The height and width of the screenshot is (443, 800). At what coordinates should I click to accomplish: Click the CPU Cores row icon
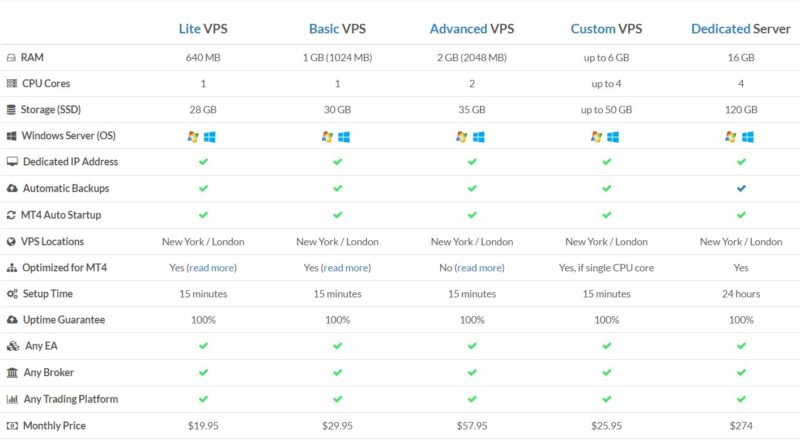[x=12, y=83]
